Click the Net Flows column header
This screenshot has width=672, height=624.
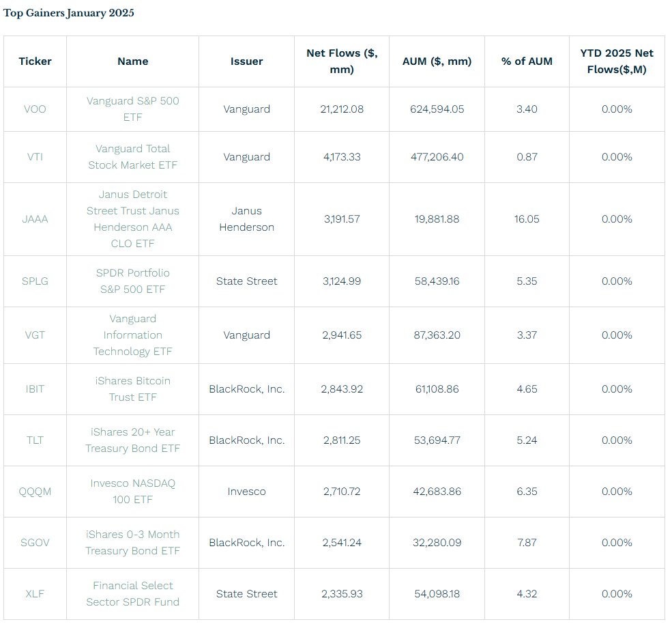point(342,61)
